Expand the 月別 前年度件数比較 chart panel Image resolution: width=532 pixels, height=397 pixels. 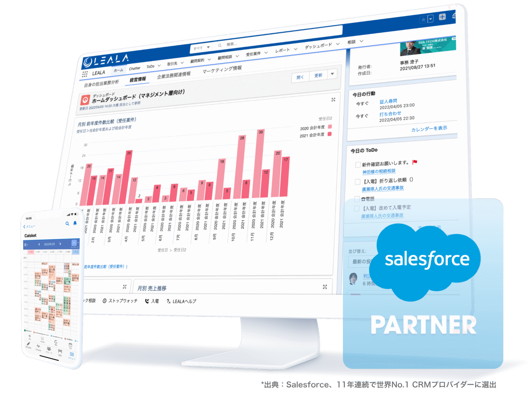click(x=333, y=100)
